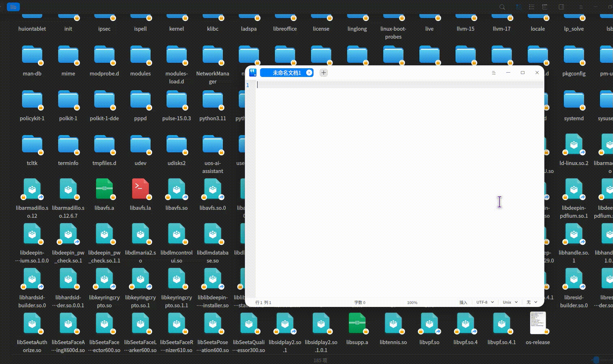The width and height of the screenshot is (613, 364).
Task: Add a new tab in the text editor
Action: tap(323, 73)
